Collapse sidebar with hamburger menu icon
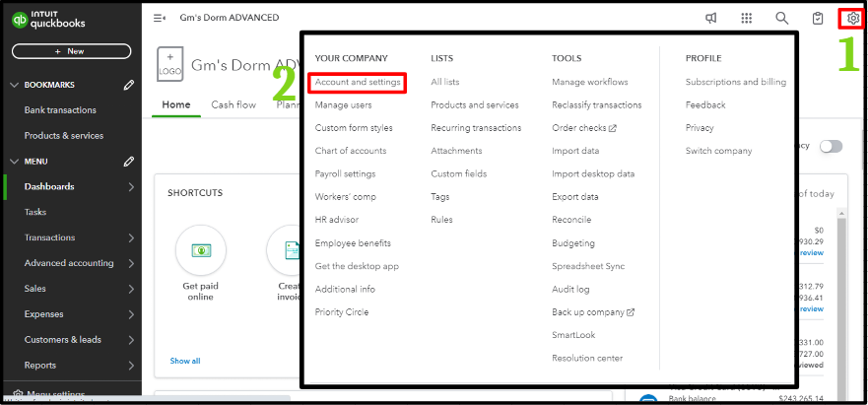The image size is (868, 405). click(160, 18)
